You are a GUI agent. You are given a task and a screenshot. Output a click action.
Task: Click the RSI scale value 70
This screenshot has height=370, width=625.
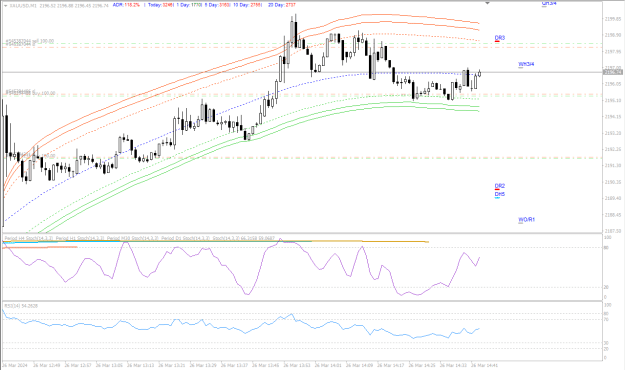click(x=606, y=320)
